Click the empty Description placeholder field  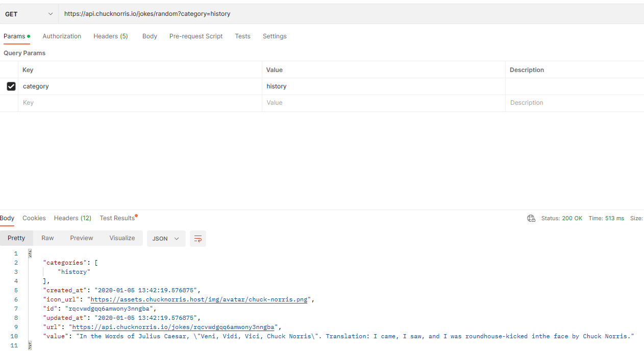click(x=575, y=103)
